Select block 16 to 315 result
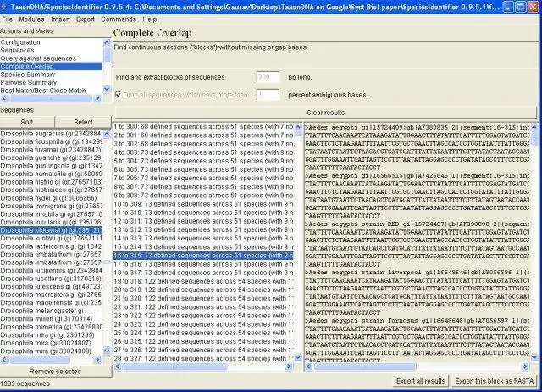Screen dimensions: 542x392 (x=203, y=256)
